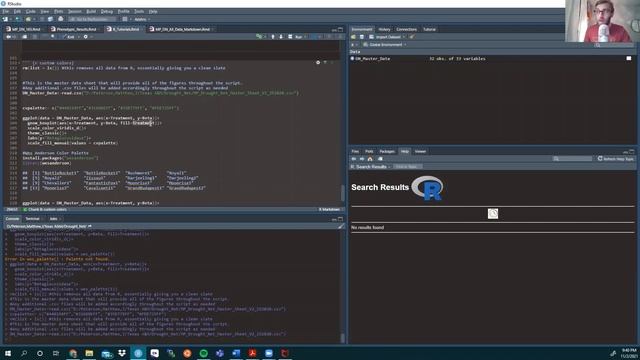Expand the DN_Master_Data object
640x360 pixels.
click(x=352, y=59)
